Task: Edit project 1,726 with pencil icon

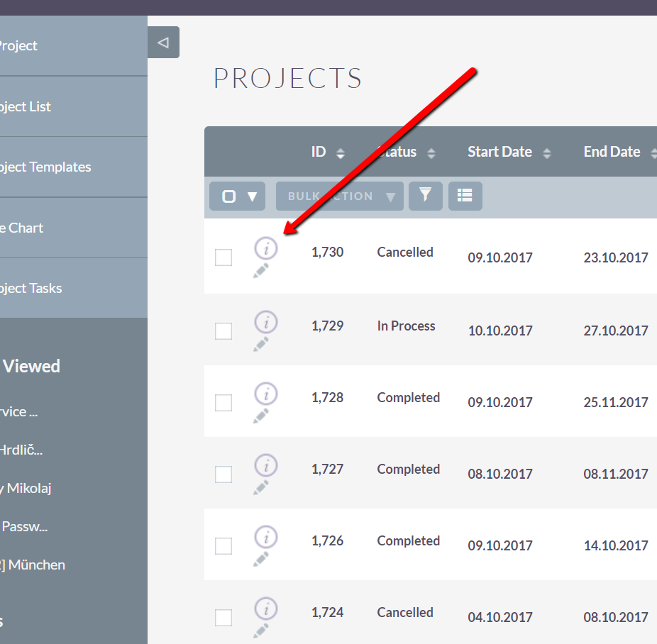Action: click(261, 559)
